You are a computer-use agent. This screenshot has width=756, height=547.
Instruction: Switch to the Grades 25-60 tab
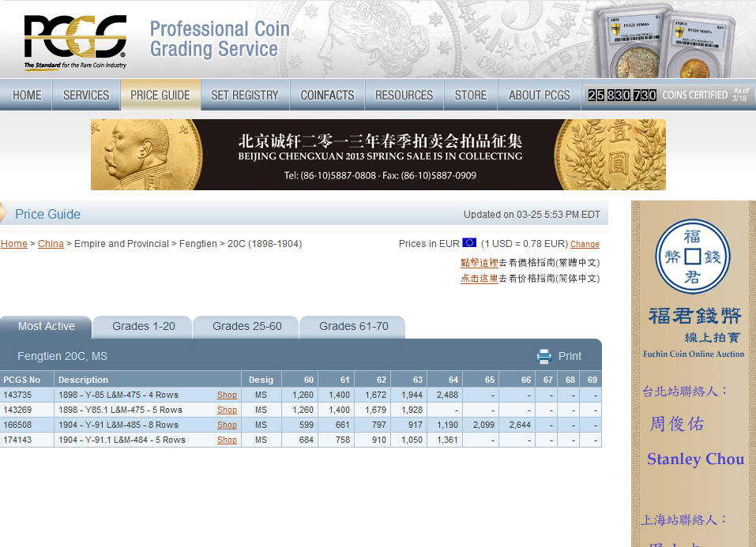coord(246,327)
